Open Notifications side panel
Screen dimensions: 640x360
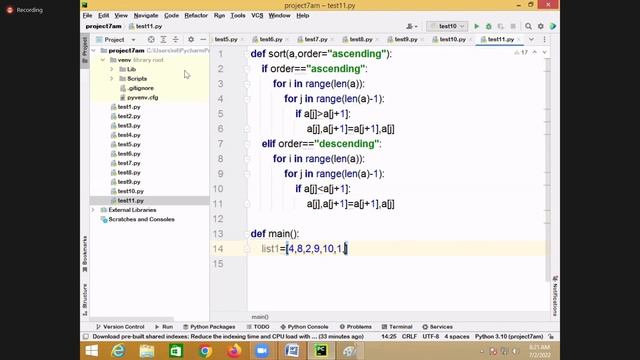coord(555,296)
